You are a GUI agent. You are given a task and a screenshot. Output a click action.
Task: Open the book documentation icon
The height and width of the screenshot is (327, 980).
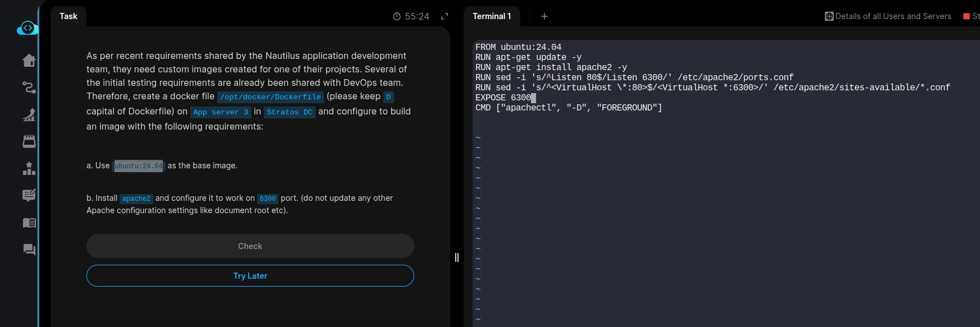(29, 223)
